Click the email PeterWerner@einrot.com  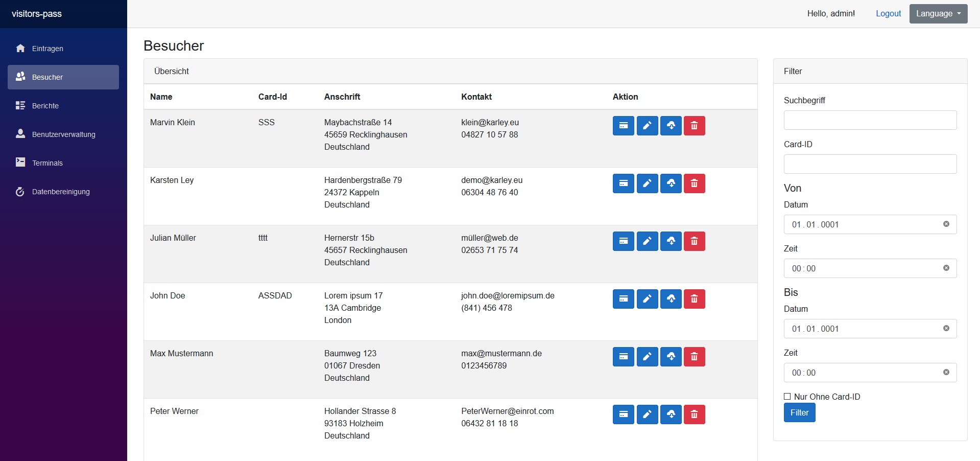507,411
